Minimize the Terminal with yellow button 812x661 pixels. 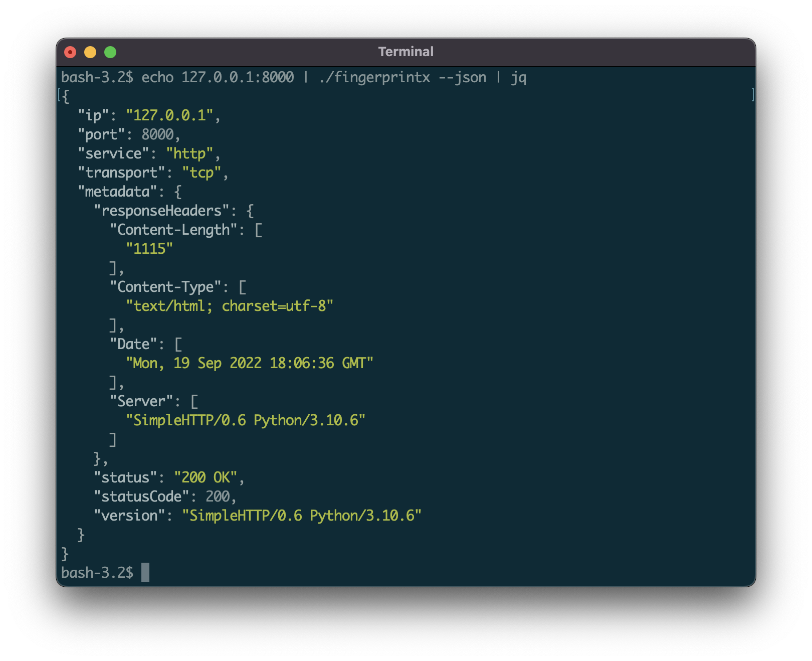90,52
